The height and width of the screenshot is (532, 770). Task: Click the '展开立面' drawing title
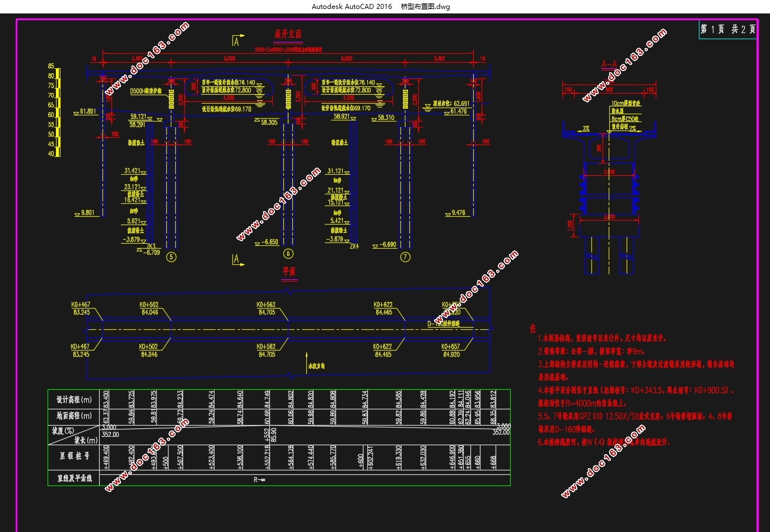pos(288,34)
